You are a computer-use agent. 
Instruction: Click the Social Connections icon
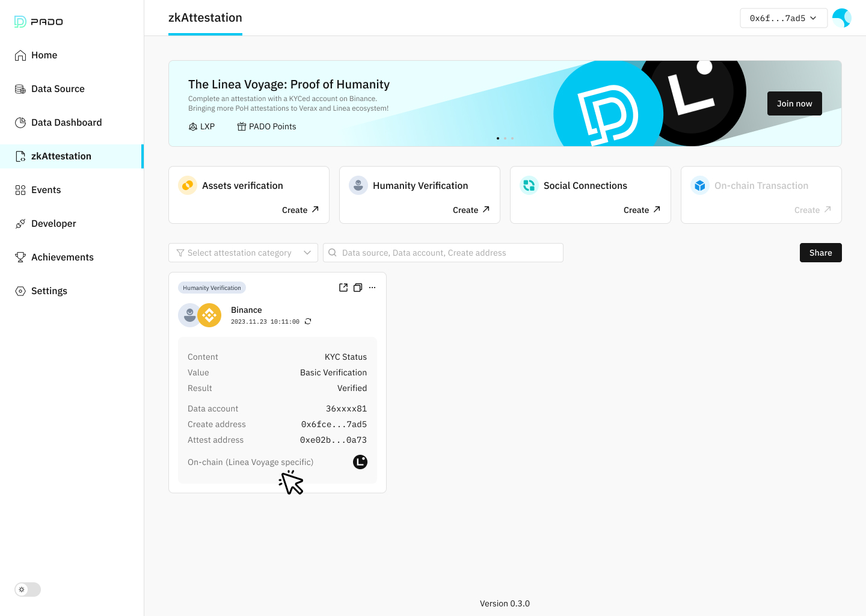tap(529, 185)
